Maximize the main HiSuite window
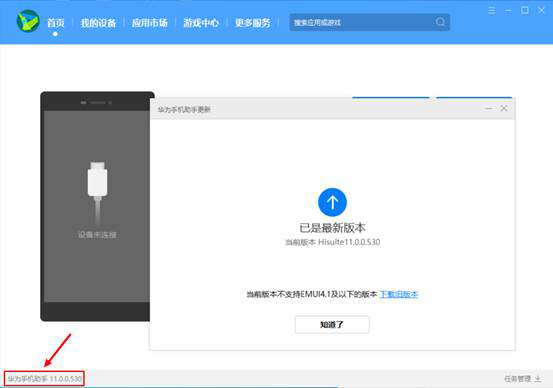 [x=525, y=10]
